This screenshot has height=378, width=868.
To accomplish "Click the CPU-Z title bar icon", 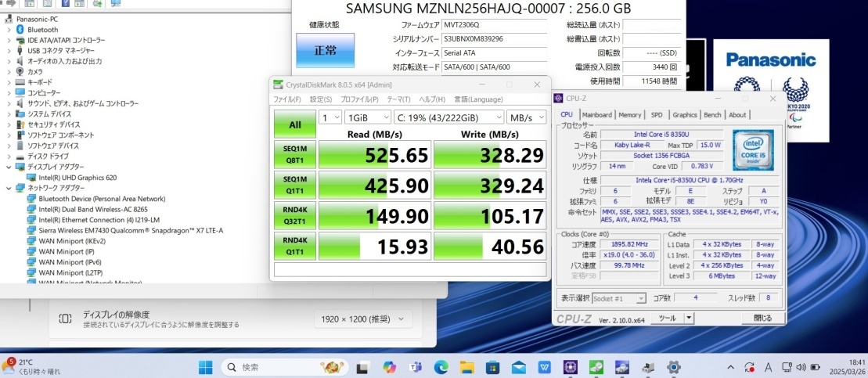I will coord(559,99).
